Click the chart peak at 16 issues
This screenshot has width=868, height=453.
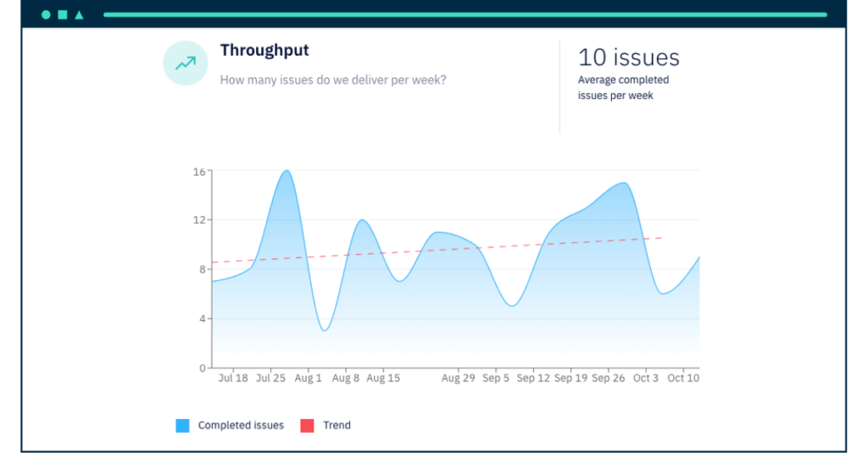click(287, 171)
